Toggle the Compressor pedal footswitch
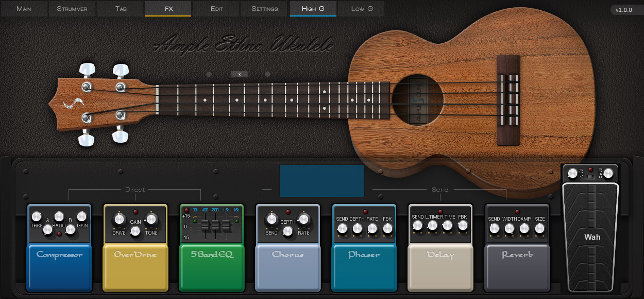This screenshot has width=644, height=299. point(59,268)
